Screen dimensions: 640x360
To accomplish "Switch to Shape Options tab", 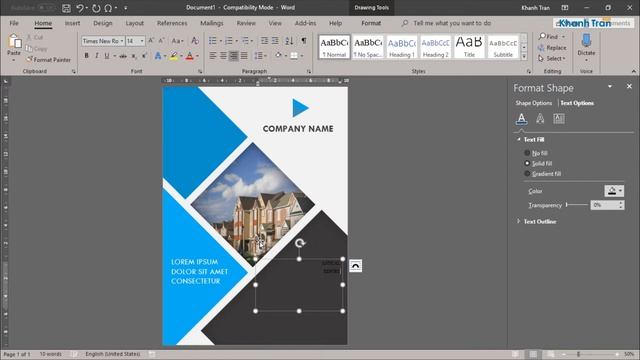I will point(533,103).
